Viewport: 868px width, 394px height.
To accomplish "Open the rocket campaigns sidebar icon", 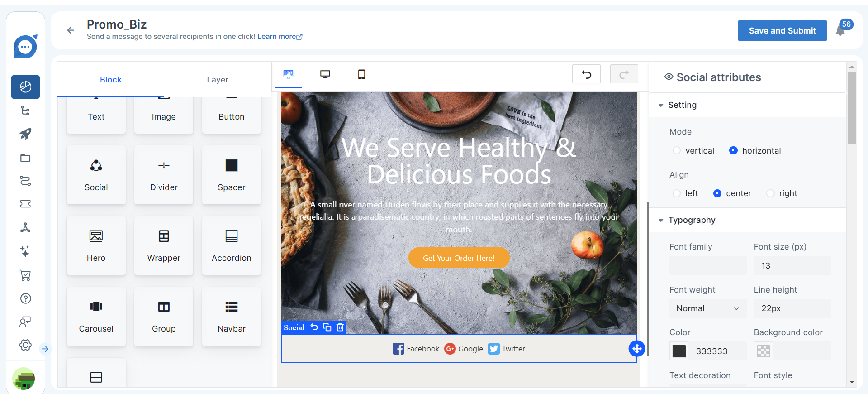I will pos(25,134).
